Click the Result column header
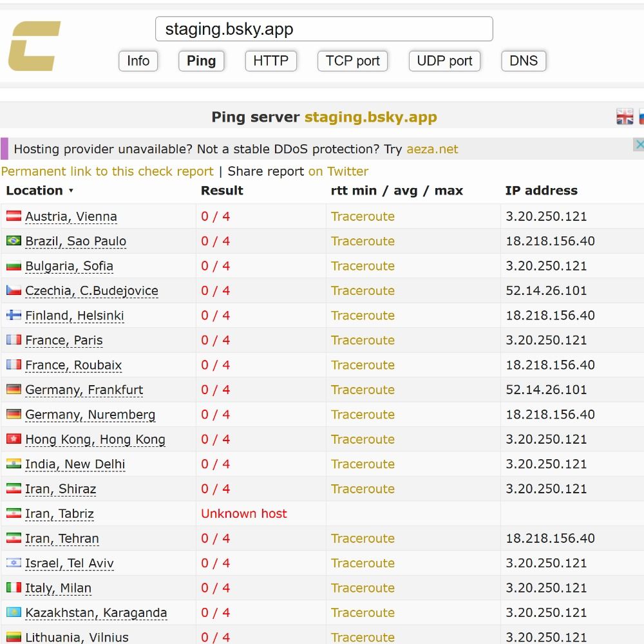This screenshot has height=644, width=644. tap(222, 191)
